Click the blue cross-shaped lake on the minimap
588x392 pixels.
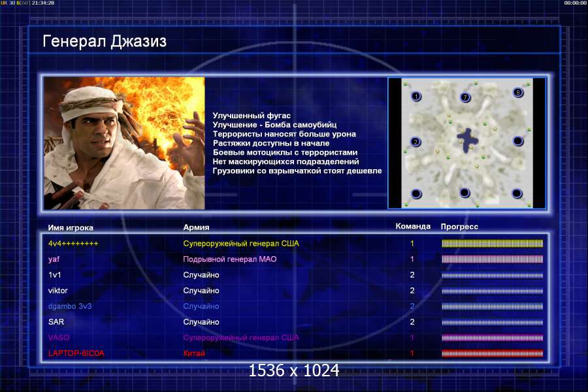[467, 140]
